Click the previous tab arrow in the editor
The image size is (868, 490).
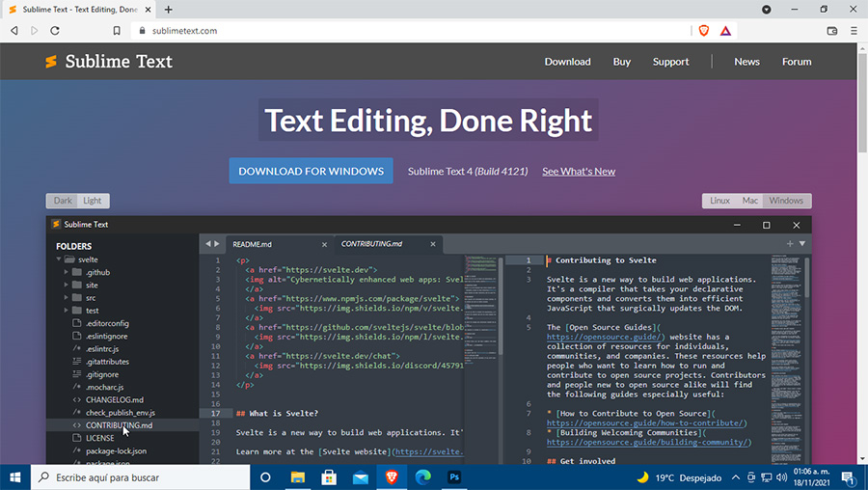208,244
